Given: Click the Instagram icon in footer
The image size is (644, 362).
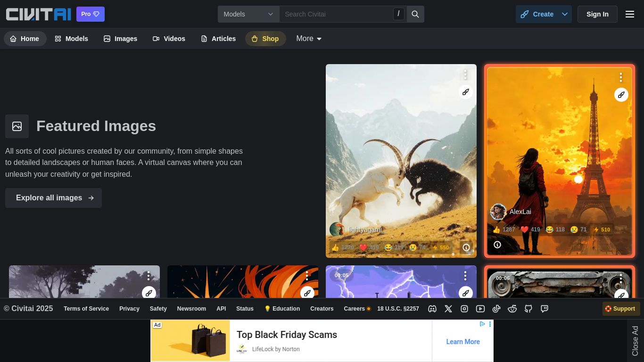Looking at the screenshot, I should (x=464, y=309).
